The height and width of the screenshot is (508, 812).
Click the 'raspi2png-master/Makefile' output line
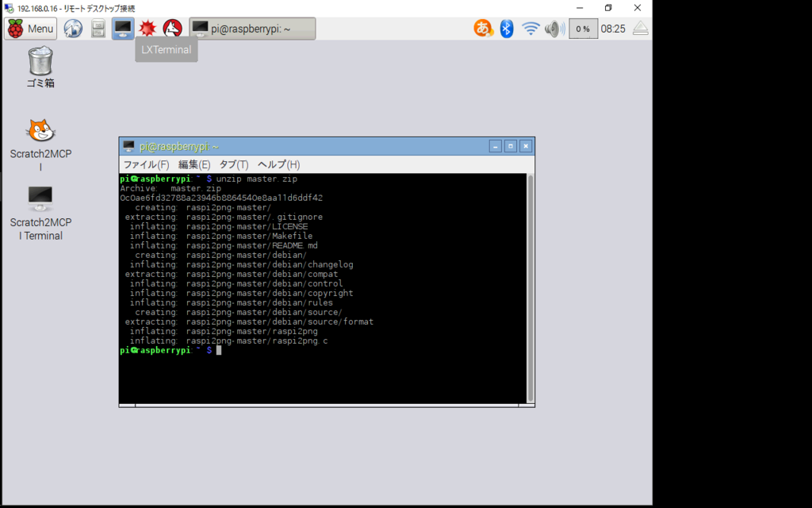point(249,236)
